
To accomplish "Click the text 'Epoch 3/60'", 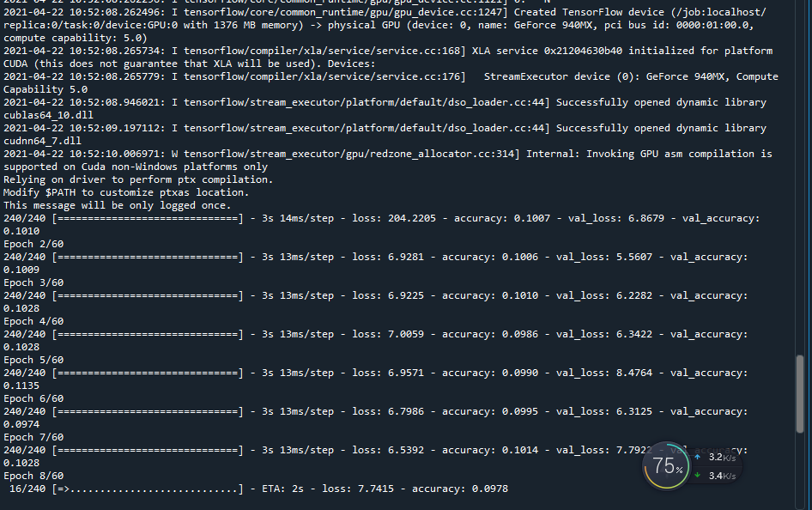I will (x=33, y=282).
